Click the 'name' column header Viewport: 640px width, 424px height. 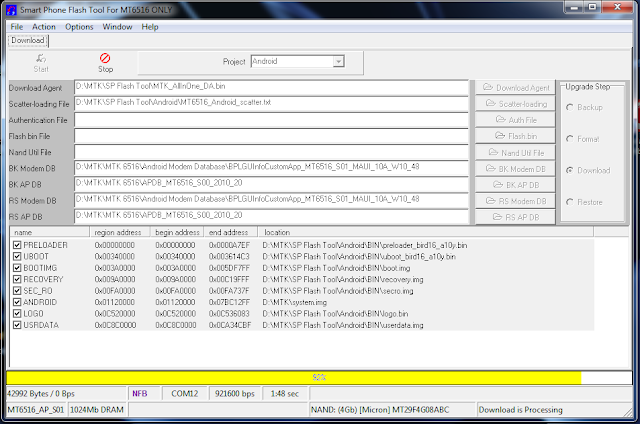50,232
